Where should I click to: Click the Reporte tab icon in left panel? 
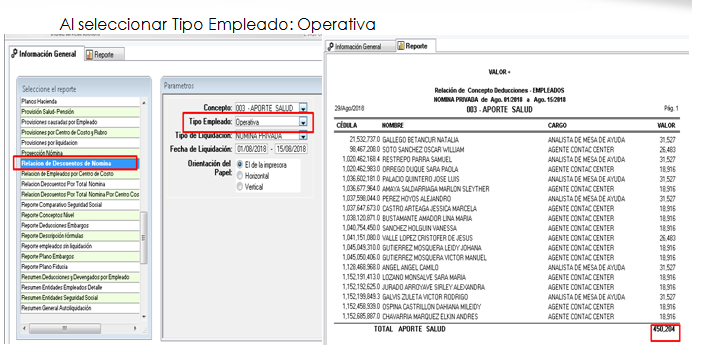pyautogui.click(x=89, y=55)
